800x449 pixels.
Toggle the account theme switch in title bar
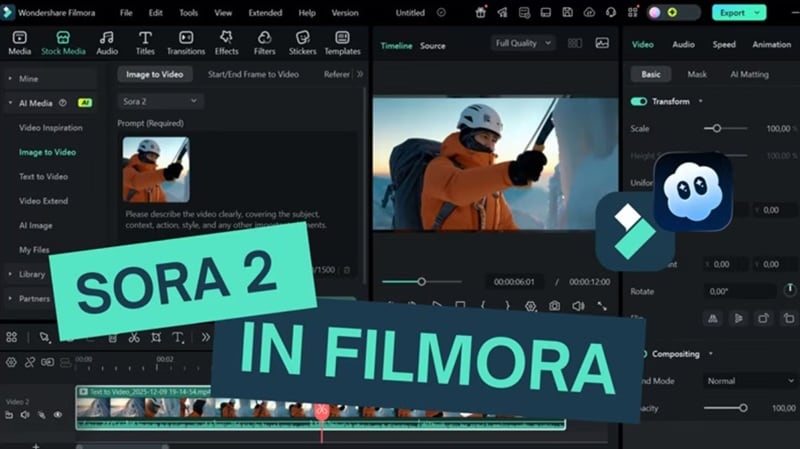point(673,13)
